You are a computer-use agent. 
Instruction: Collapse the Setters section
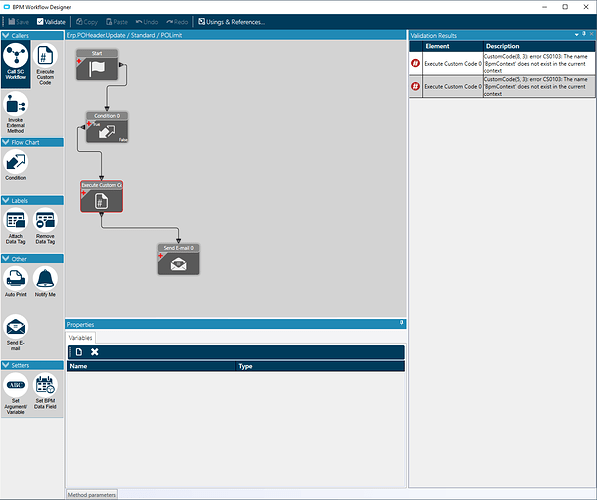tap(6, 365)
